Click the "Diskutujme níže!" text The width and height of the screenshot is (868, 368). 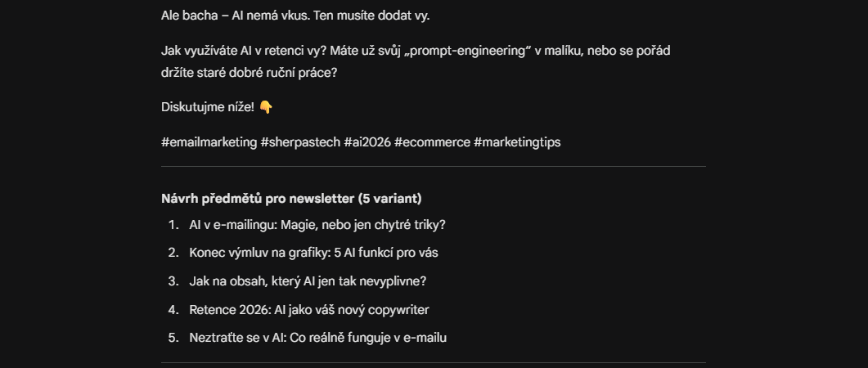click(x=208, y=108)
